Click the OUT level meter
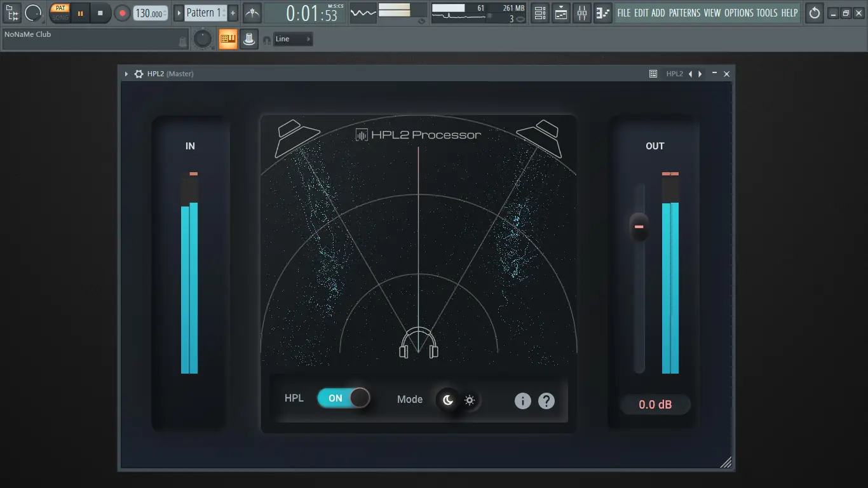Image resolution: width=868 pixels, height=488 pixels. 670,273
